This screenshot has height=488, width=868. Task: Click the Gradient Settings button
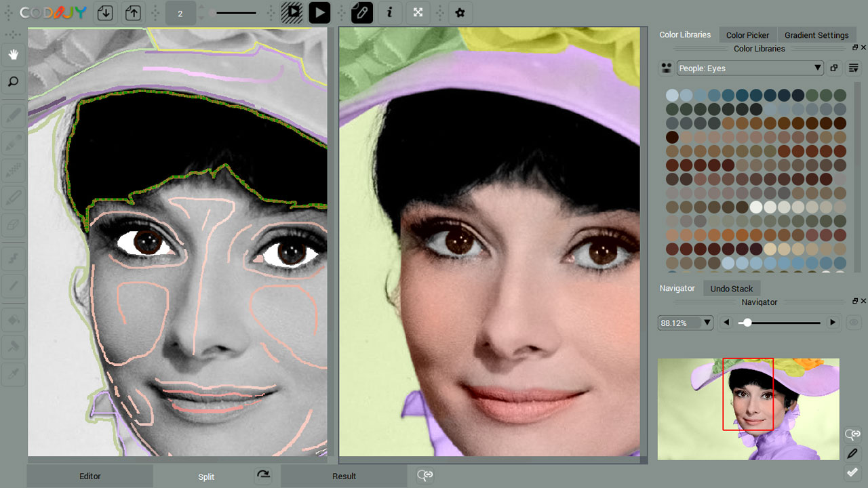[x=816, y=35]
